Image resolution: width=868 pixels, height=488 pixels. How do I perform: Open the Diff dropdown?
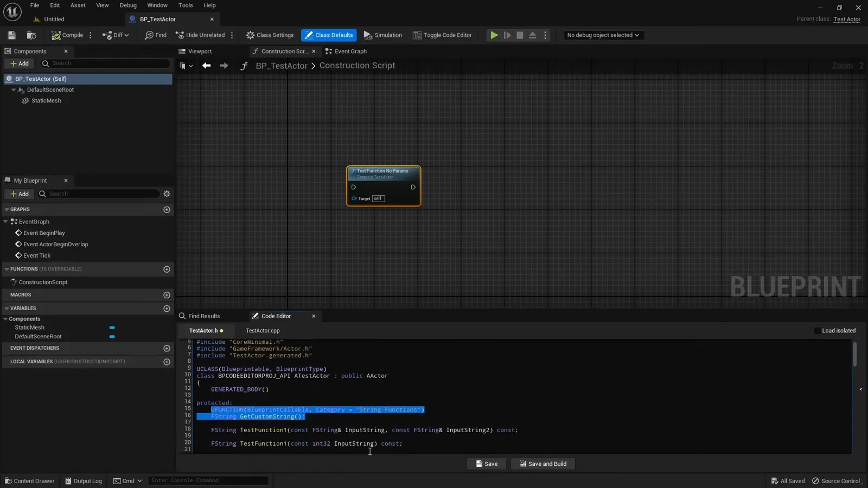116,35
